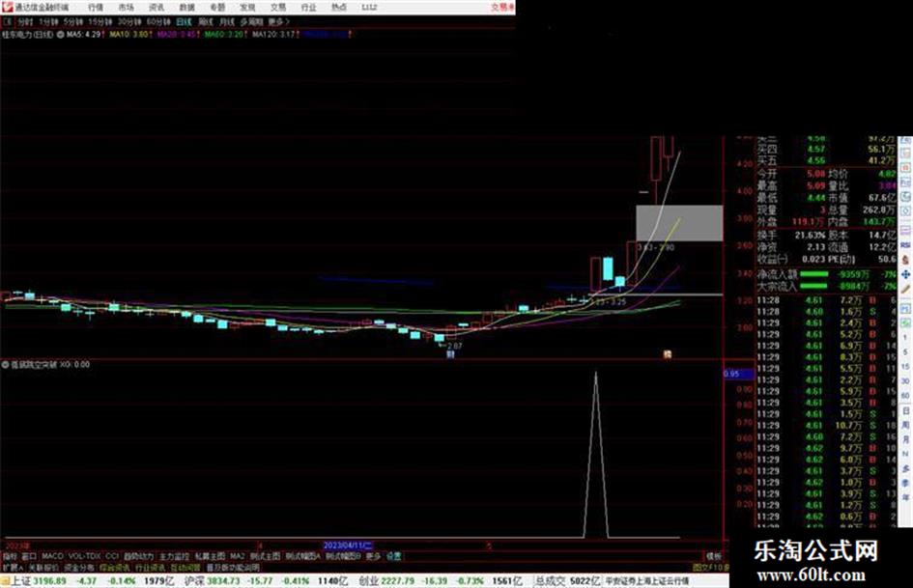This screenshot has height=588, width=913.
Task: Click the gray price-range rectangle on the chart
Action: coord(679,223)
